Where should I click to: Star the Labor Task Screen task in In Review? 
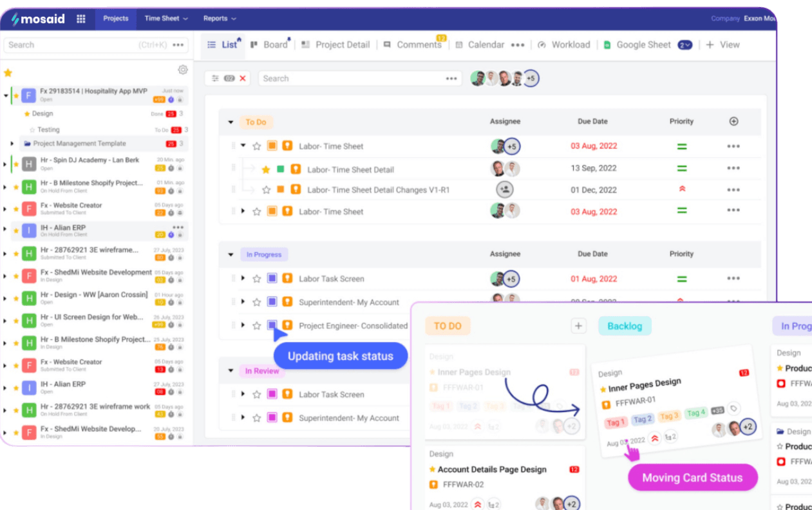tap(256, 394)
